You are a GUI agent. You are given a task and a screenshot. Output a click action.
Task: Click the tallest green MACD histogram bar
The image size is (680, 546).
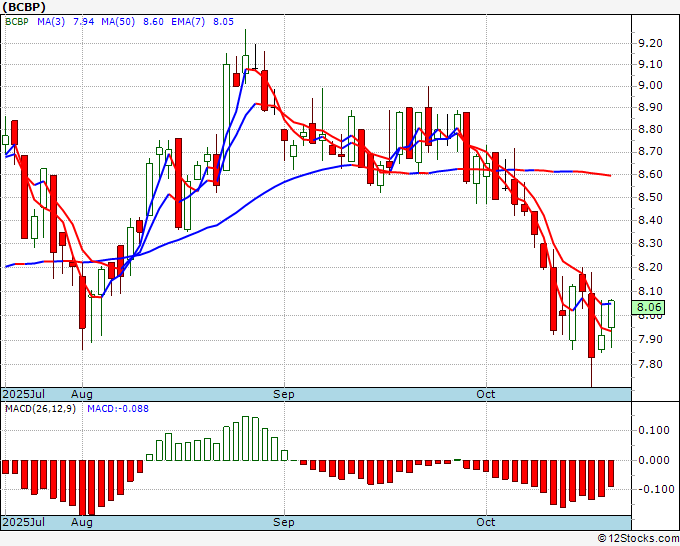pos(245,438)
